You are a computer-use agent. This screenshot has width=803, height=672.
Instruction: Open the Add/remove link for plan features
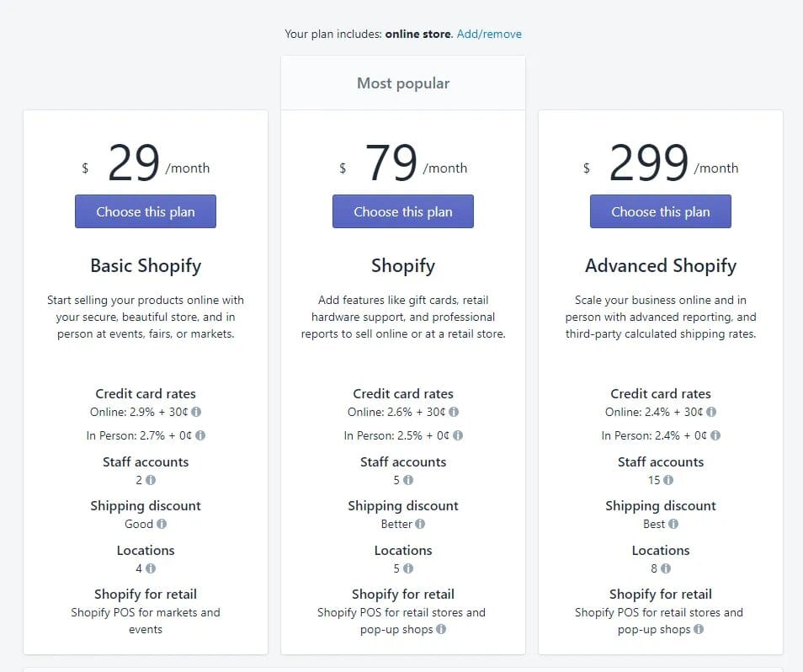point(489,34)
